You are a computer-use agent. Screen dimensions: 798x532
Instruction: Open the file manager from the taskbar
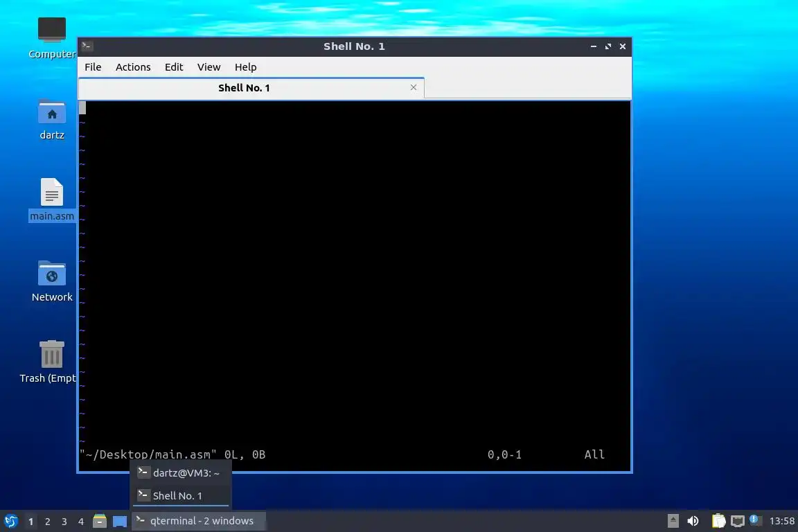point(100,521)
